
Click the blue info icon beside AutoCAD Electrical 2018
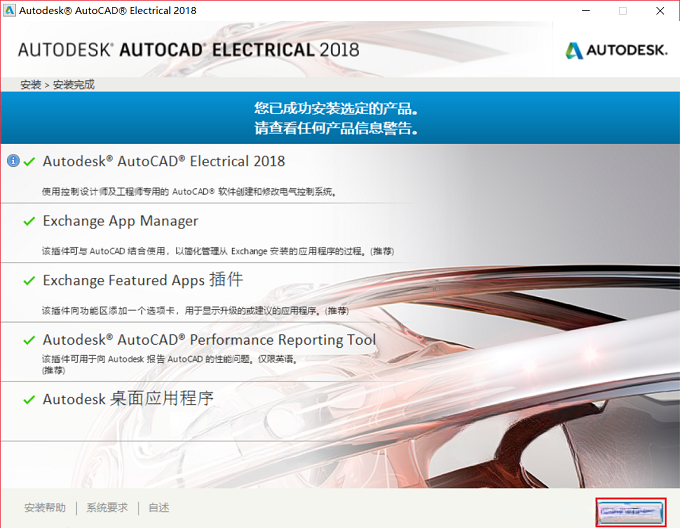tap(13, 161)
